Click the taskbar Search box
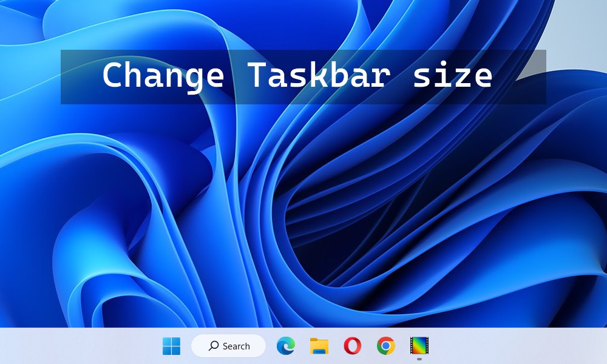The width and height of the screenshot is (607, 364). tap(229, 346)
